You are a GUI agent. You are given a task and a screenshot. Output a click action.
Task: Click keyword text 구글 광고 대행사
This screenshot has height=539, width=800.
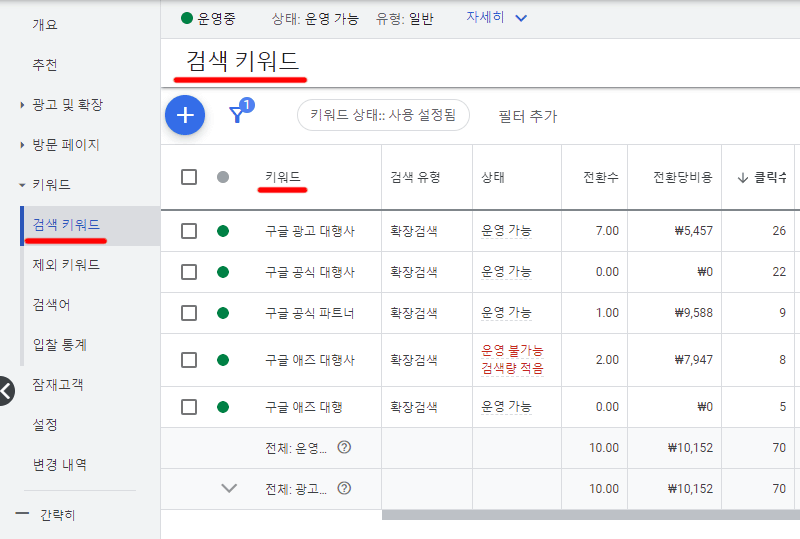310,231
